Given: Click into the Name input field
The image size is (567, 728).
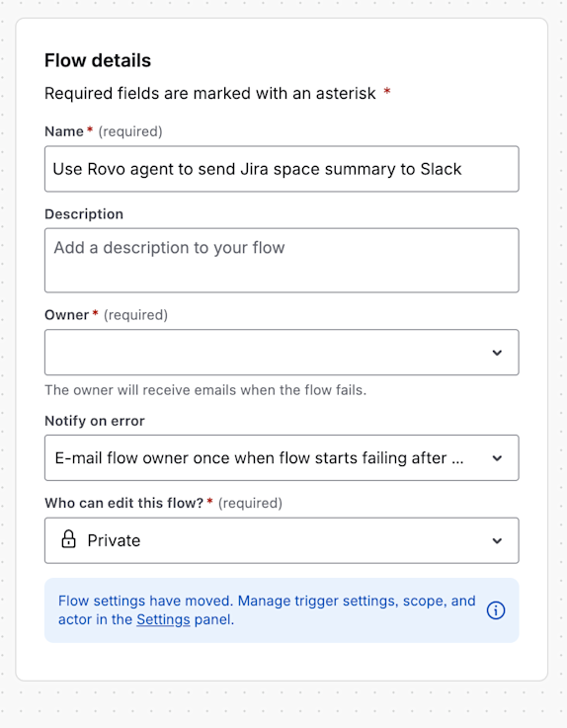Looking at the screenshot, I should [x=282, y=169].
